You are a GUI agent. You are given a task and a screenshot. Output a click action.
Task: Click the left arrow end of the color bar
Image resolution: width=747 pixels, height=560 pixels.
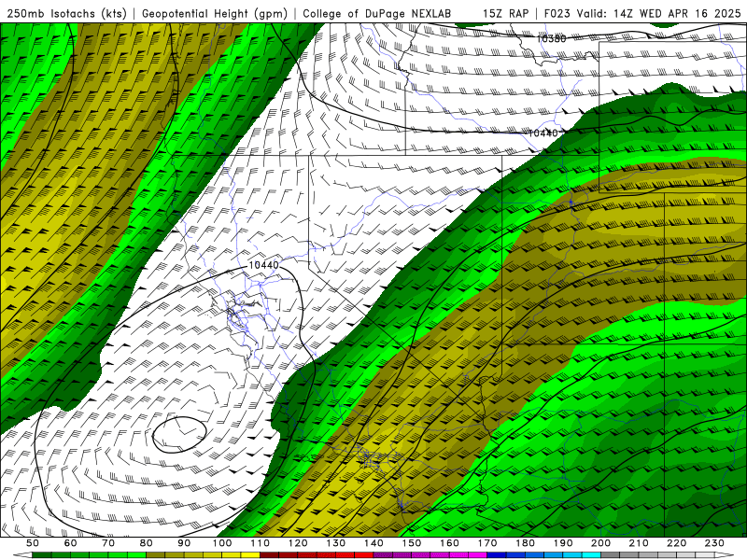pyautogui.click(x=22, y=554)
